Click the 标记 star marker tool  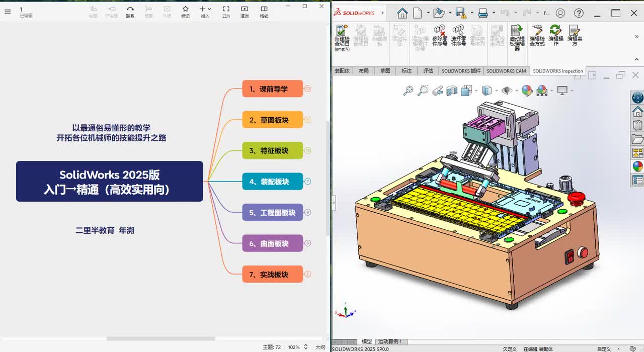(x=185, y=12)
